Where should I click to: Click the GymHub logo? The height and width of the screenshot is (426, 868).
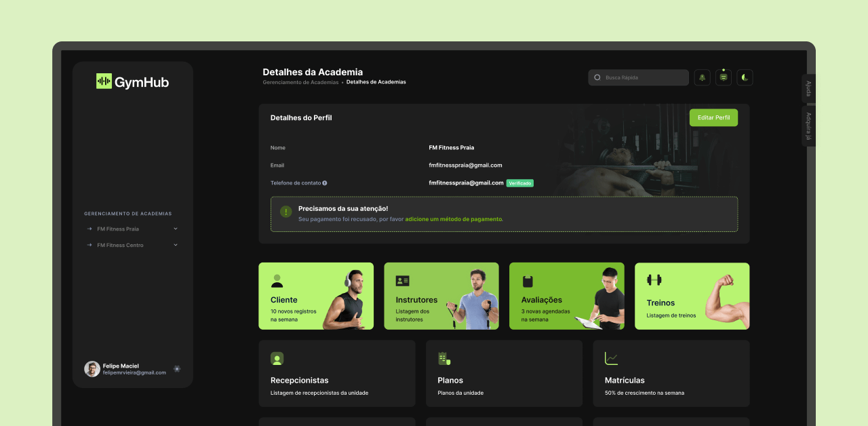(x=133, y=82)
